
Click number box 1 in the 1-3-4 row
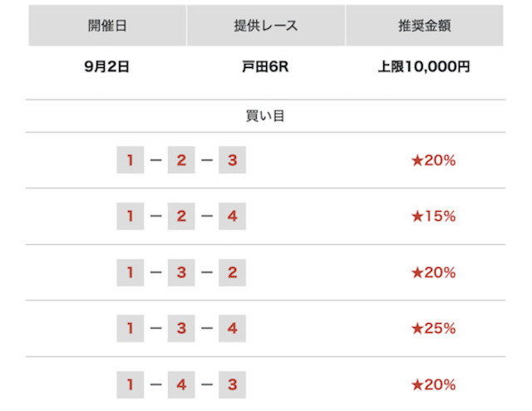tap(130, 328)
